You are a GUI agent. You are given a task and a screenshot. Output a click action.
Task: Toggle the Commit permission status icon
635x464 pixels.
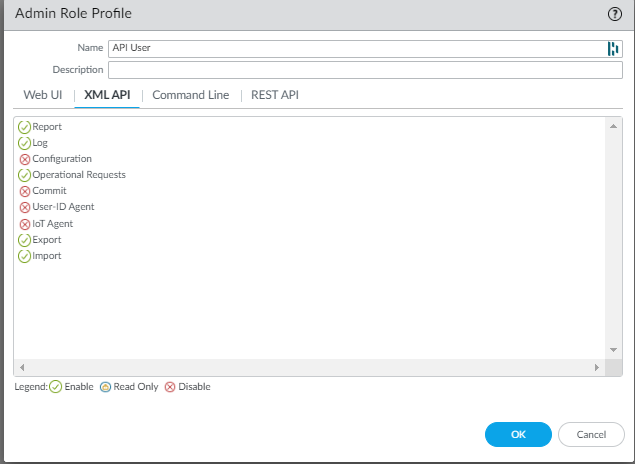(x=25, y=191)
